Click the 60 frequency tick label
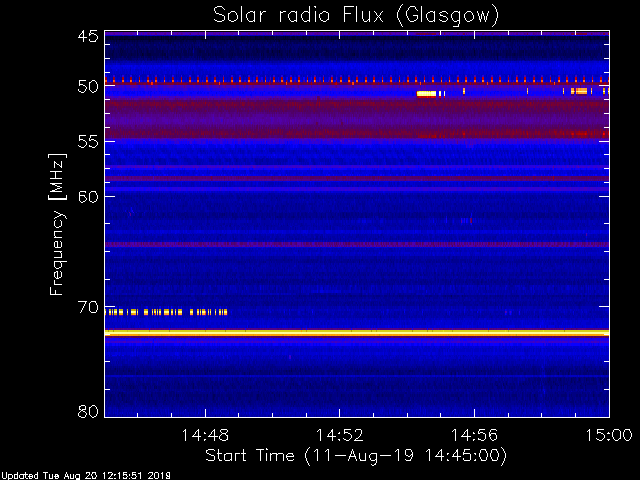Image resolution: width=640 pixels, height=480 pixels. click(x=88, y=196)
